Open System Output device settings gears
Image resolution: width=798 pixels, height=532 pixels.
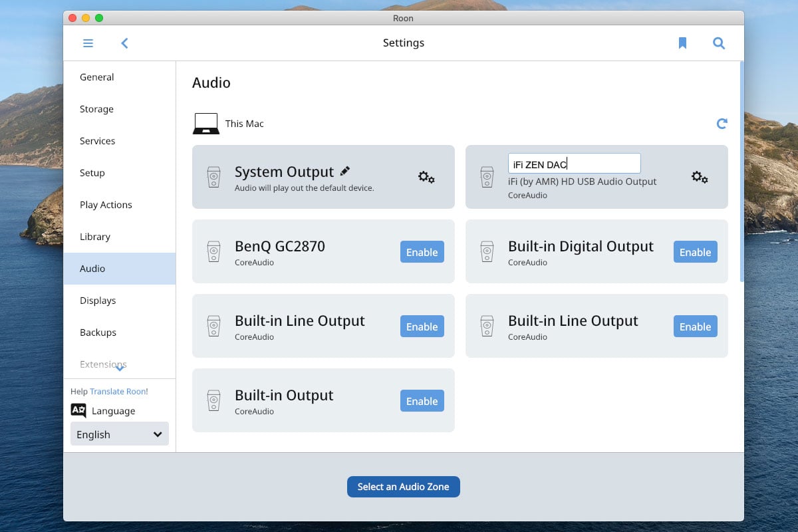pos(426,177)
